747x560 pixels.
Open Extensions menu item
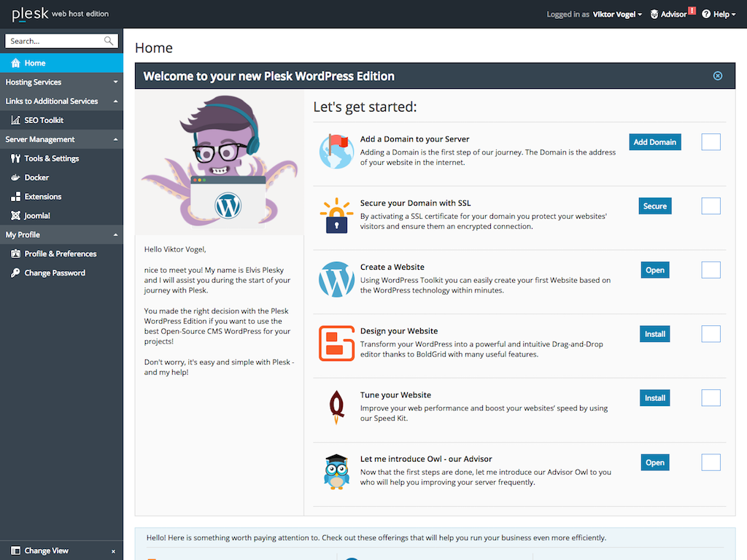(x=61, y=197)
